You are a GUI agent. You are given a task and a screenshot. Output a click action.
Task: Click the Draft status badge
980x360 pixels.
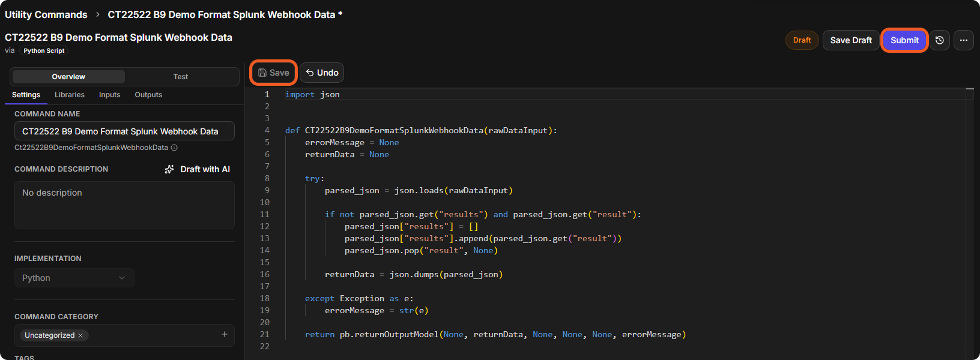tap(802, 40)
